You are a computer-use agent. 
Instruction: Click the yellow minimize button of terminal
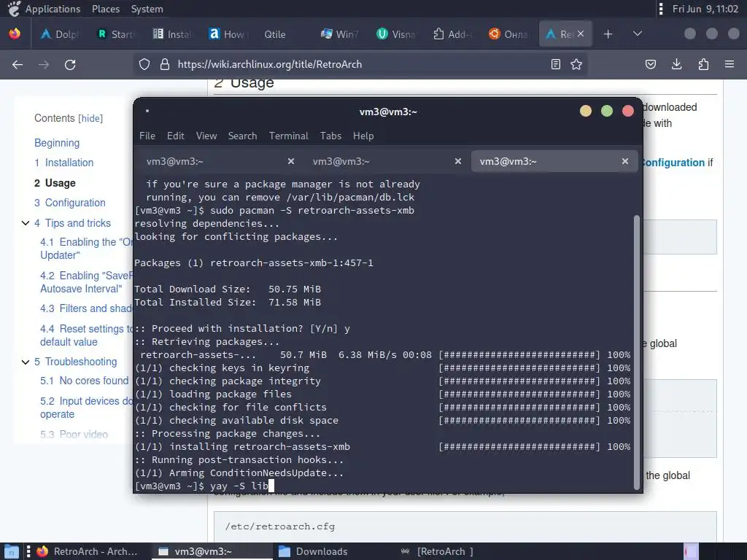[x=586, y=111]
